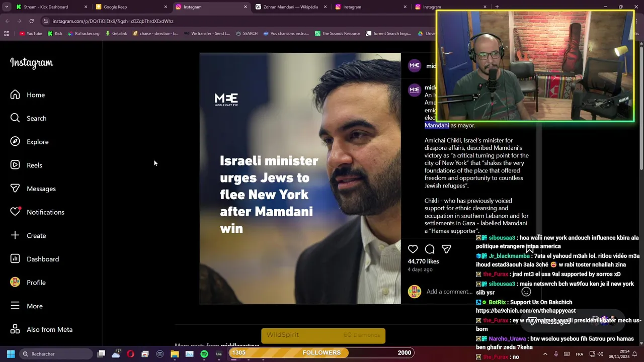Image resolution: width=644 pixels, height=362 pixels.
Task: Open Messages in the sidebar
Action: pyautogui.click(x=33, y=189)
